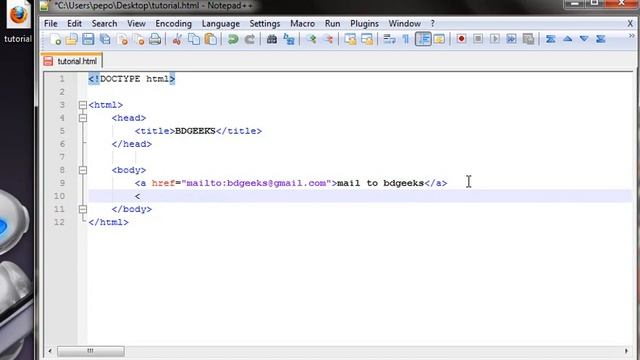Click Run Macro Multiple Times icon
The height and width of the screenshot is (360, 640).
click(511, 39)
